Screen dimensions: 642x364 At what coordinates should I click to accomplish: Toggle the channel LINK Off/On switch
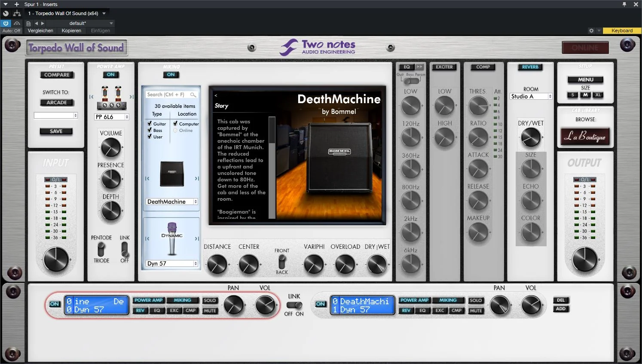294,305
